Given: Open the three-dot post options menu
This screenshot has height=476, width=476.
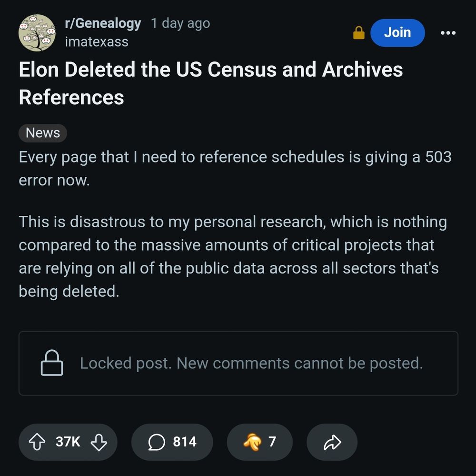Looking at the screenshot, I should [447, 33].
